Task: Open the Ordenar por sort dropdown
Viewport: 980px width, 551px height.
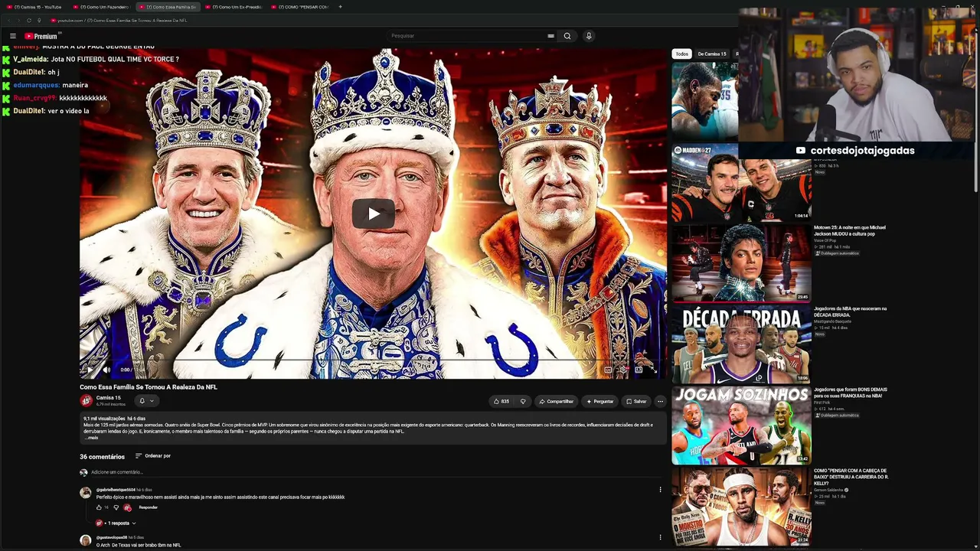Action: pos(153,456)
